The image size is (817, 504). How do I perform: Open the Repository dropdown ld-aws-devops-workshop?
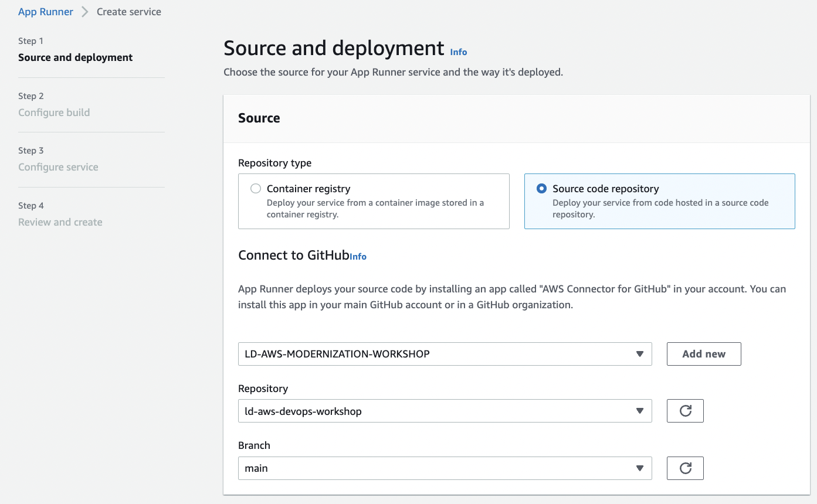pos(445,411)
